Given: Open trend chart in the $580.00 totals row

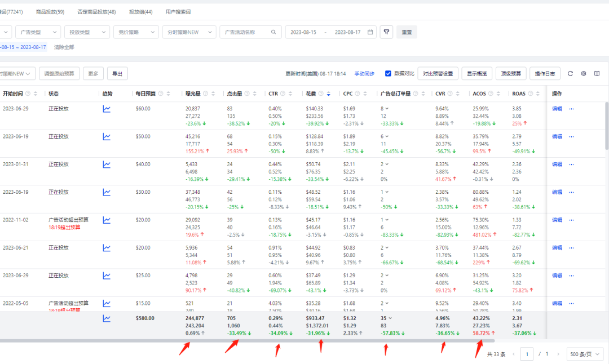Looking at the screenshot, I should click(x=107, y=318).
